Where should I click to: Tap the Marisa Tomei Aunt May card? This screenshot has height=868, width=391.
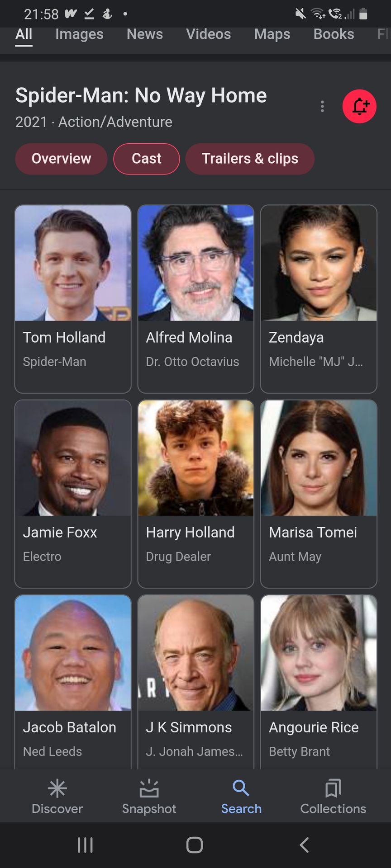pos(319,494)
